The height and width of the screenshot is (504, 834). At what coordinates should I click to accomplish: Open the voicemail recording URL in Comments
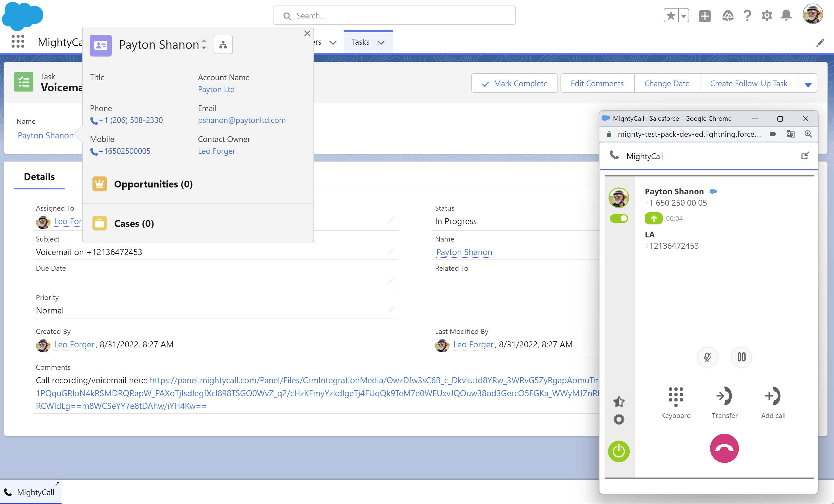pos(317,393)
